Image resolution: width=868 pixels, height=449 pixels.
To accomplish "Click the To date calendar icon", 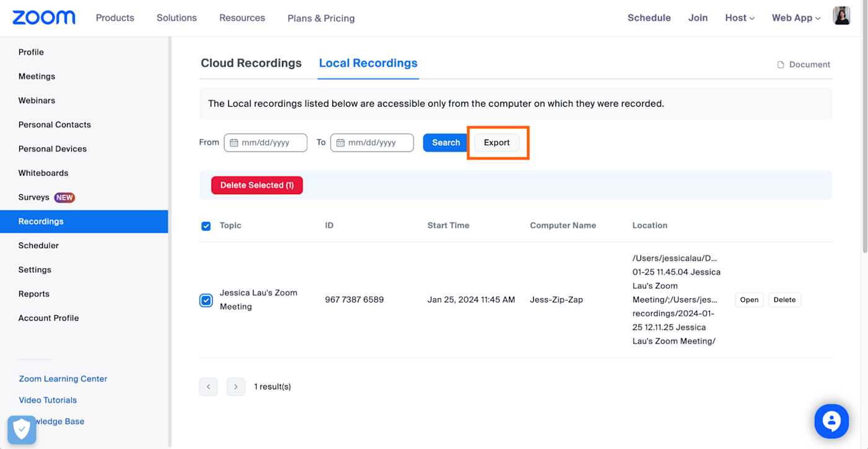I will (340, 143).
